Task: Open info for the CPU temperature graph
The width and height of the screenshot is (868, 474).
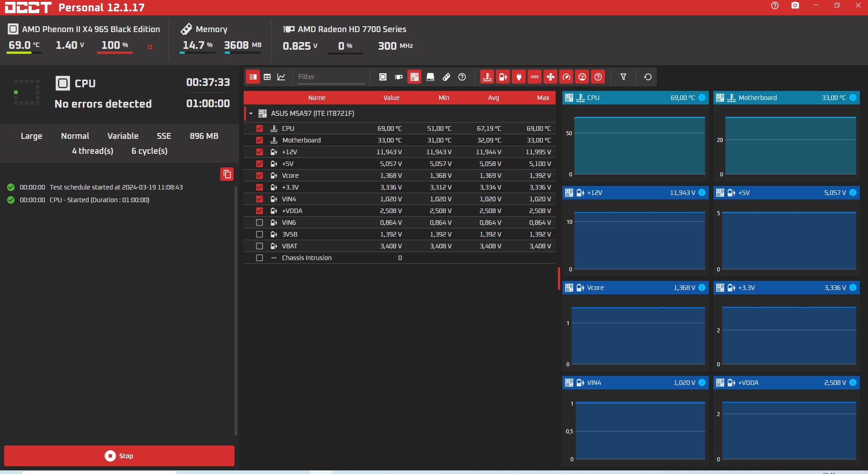Action: coord(702,98)
